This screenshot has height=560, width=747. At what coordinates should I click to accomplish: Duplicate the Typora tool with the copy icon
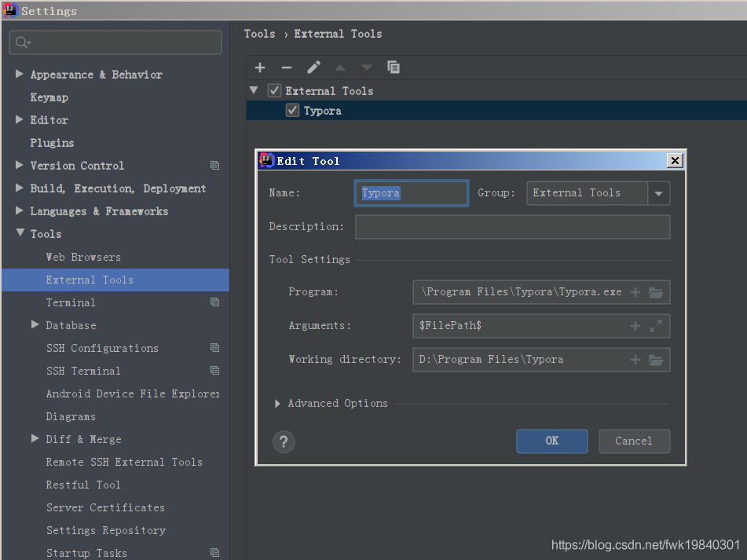394,68
